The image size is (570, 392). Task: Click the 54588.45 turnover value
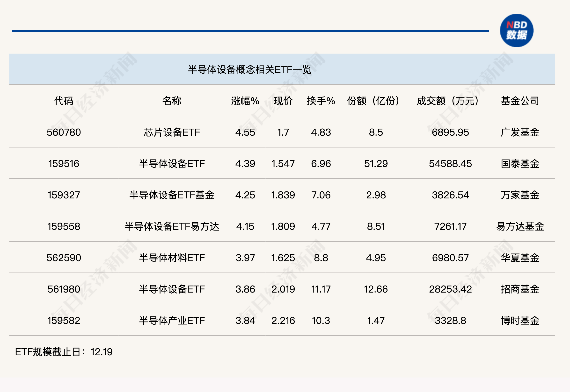coord(450,164)
